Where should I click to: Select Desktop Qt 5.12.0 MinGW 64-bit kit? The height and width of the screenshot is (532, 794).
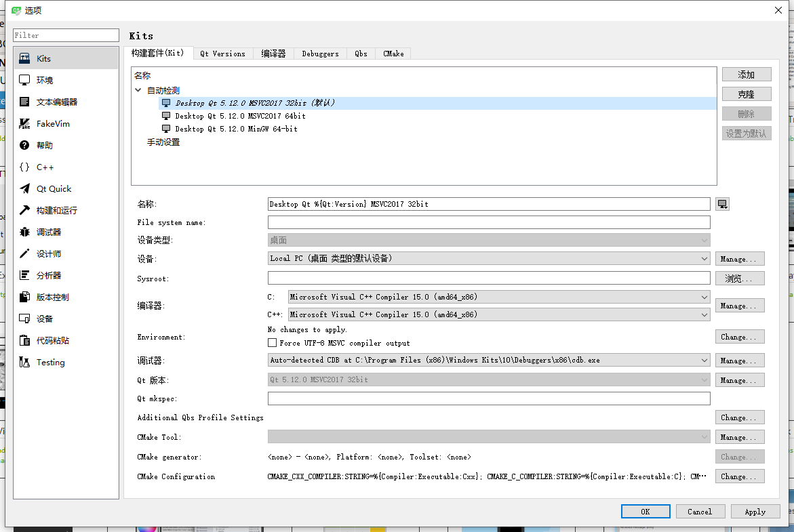pyautogui.click(x=237, y=129)
